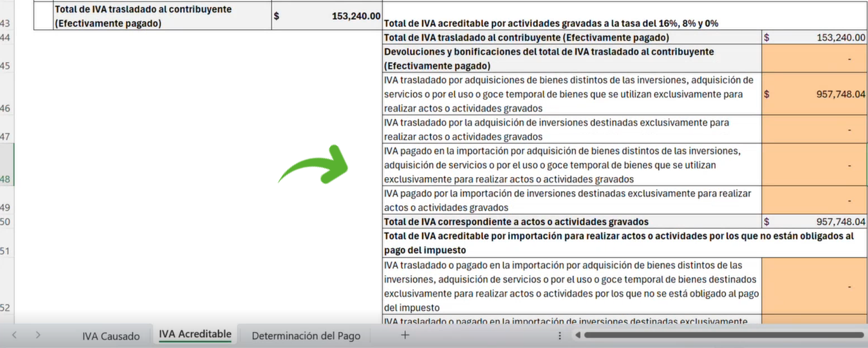Click the horizontal scrollbar thumb
Viewport: 868px width, 348px height.
[724, 336]
